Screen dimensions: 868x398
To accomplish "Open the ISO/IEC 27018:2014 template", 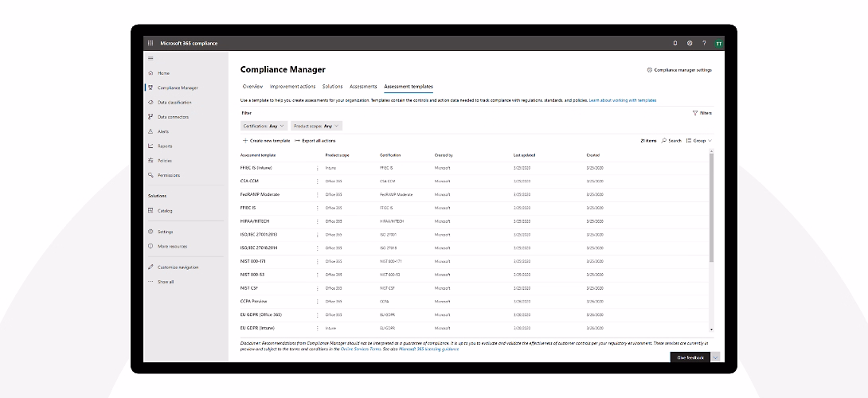I will coord(259,248).
